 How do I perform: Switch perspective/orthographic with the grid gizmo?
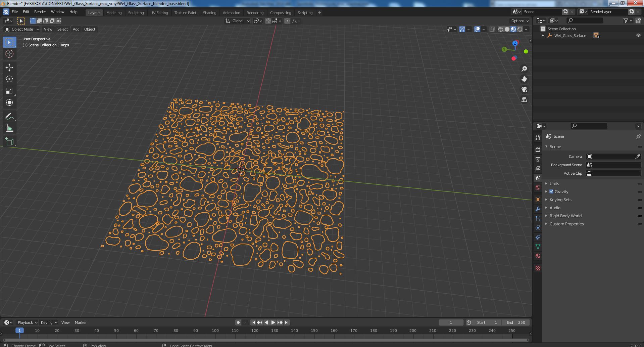pyautogui.click(x=524, y=100)
